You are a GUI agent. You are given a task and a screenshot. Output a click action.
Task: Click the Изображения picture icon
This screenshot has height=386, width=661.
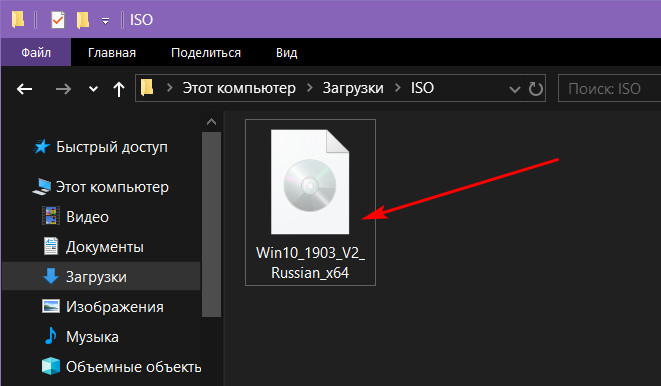click(x=51, y=306)
